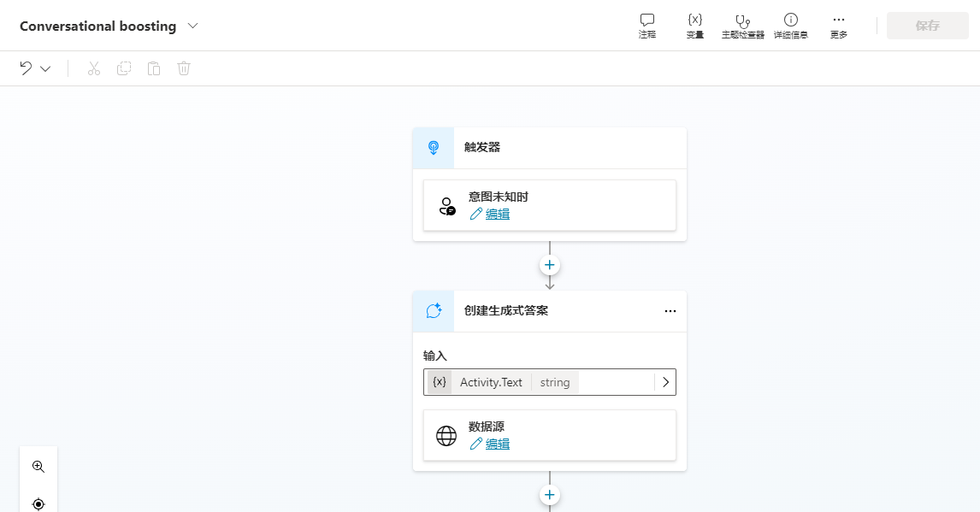Click the 意图未知时 person icon
This screenshot has height=512, width=980.
click(x=447, y=206)
